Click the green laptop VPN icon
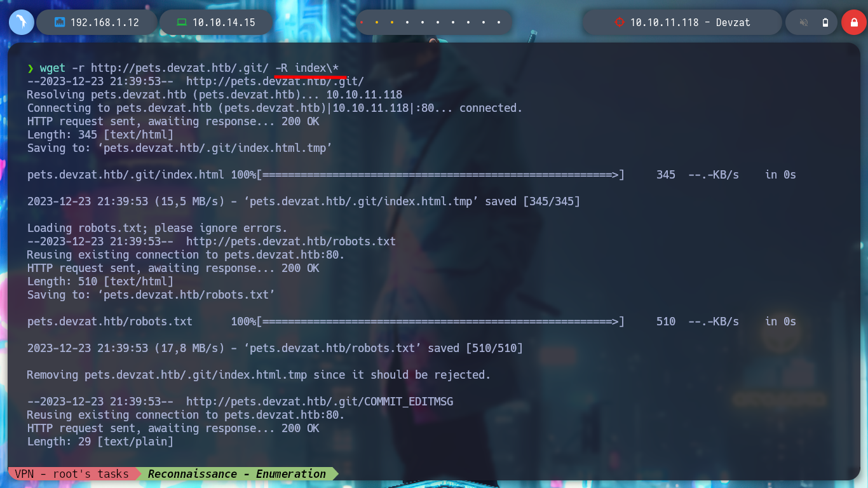 tap(182, 22)
